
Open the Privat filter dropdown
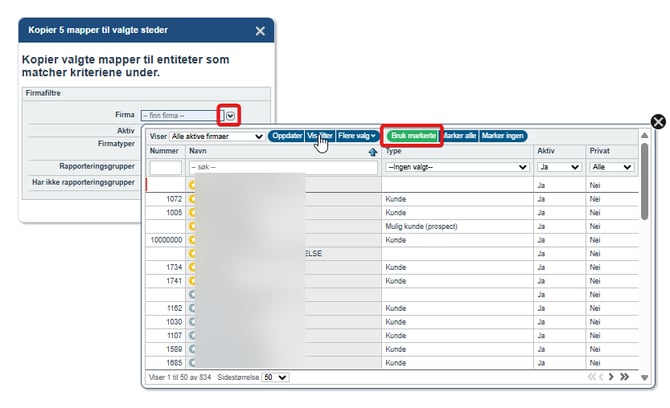coord(612,168)
